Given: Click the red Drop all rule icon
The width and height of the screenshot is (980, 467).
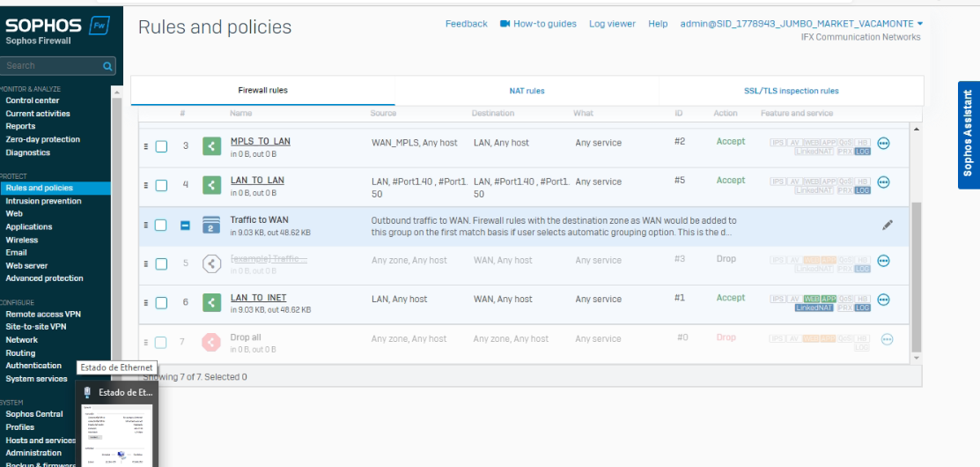Looking at the screenshot, I should pos(211,342).
